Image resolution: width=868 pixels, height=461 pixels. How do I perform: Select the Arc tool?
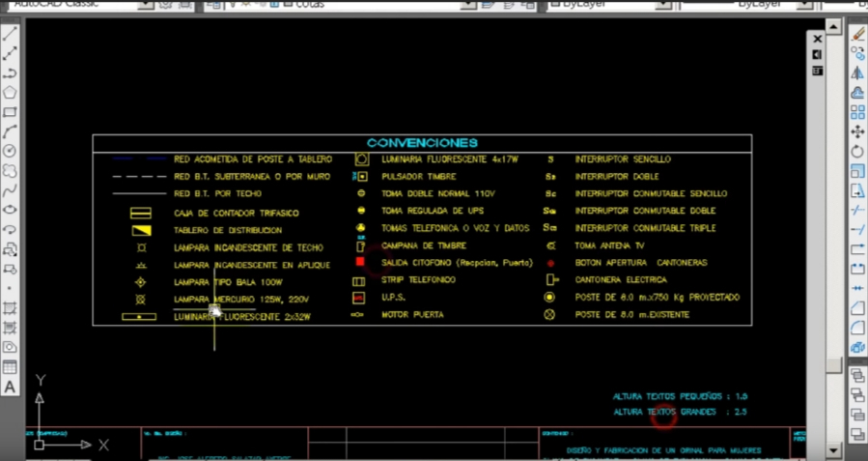pos(10,131)
